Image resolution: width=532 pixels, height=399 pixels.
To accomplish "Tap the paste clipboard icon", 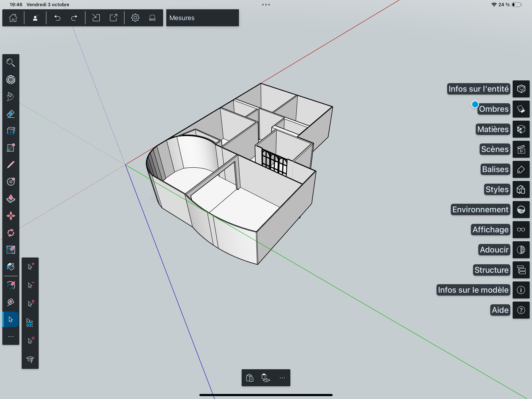I will (x=250, y=378).
